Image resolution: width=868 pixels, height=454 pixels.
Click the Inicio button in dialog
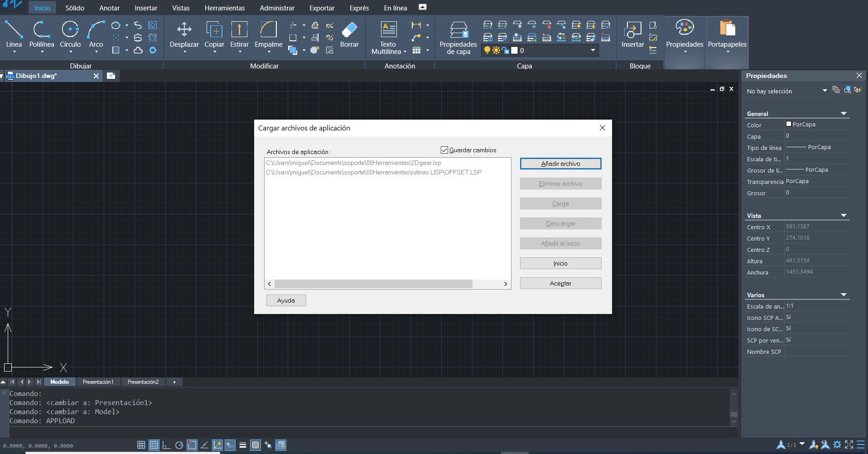tap(561, 263)
